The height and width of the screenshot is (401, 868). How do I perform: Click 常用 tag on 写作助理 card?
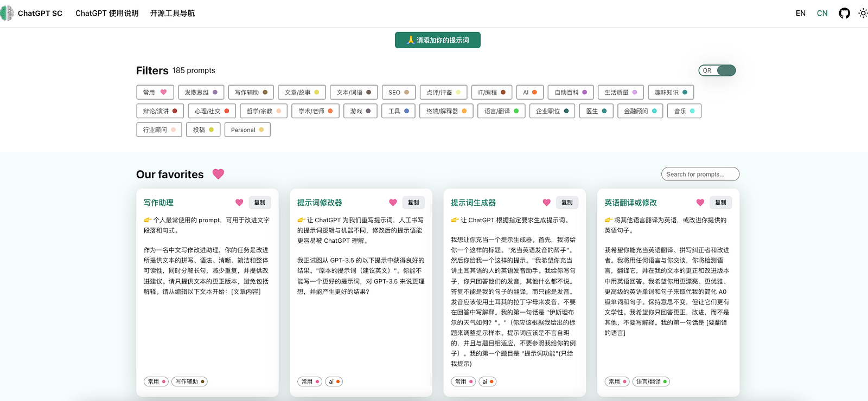pyautogui.click(x=156, y=381)
